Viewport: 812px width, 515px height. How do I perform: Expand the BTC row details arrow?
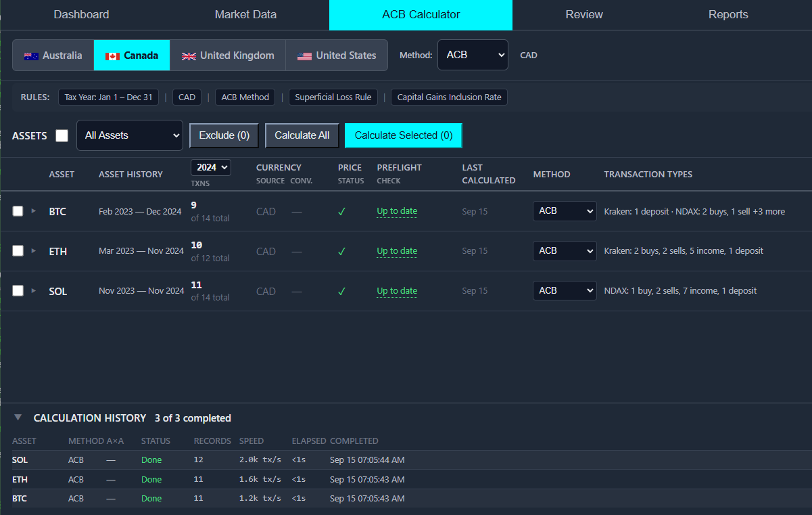34,211
